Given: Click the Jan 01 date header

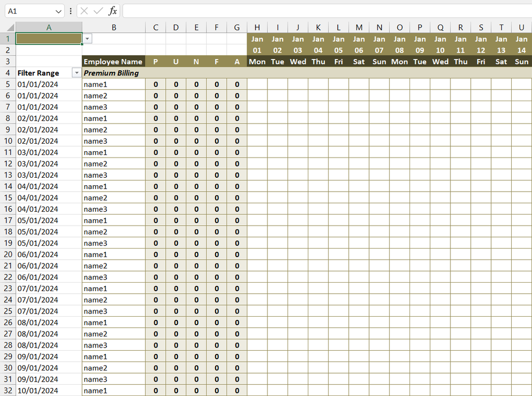Looking at the screenshot, I should coord(257,44).
